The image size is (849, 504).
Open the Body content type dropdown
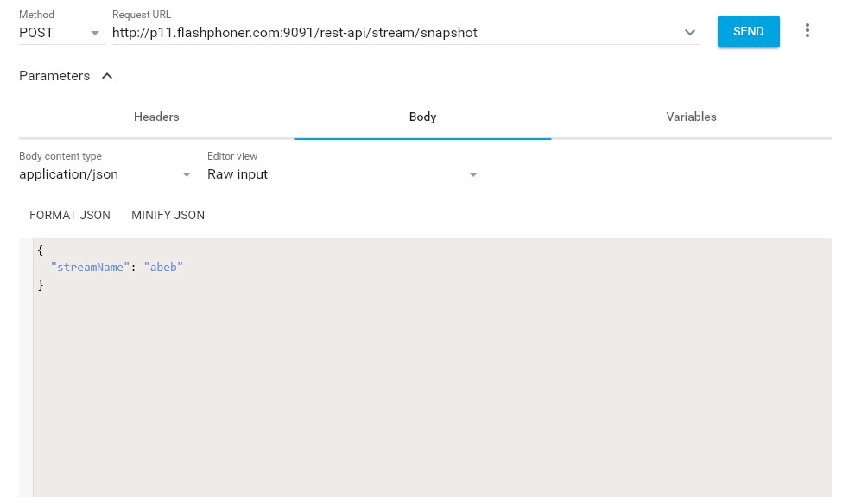pyautogui.click(x=106, y=174)
